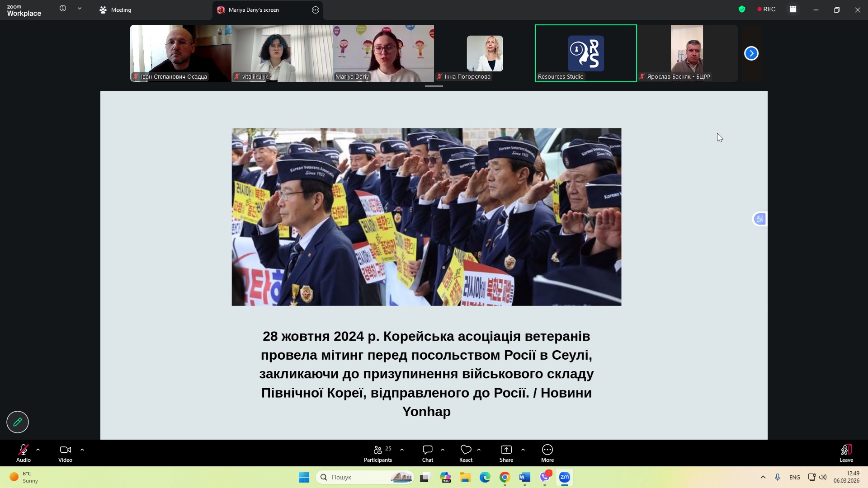Viewport: 868px width, 488px height.
Task: Open clock and date 12:49
Action: point(846,477)
